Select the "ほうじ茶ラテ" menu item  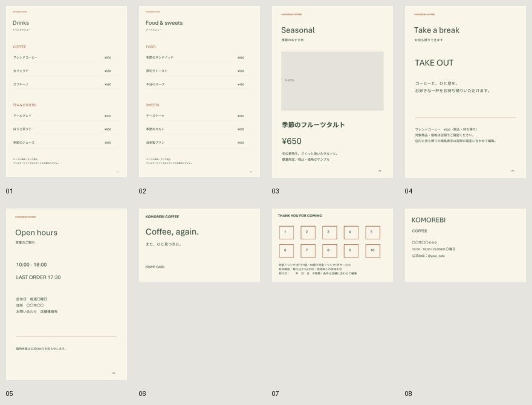[x=22, y=129]
